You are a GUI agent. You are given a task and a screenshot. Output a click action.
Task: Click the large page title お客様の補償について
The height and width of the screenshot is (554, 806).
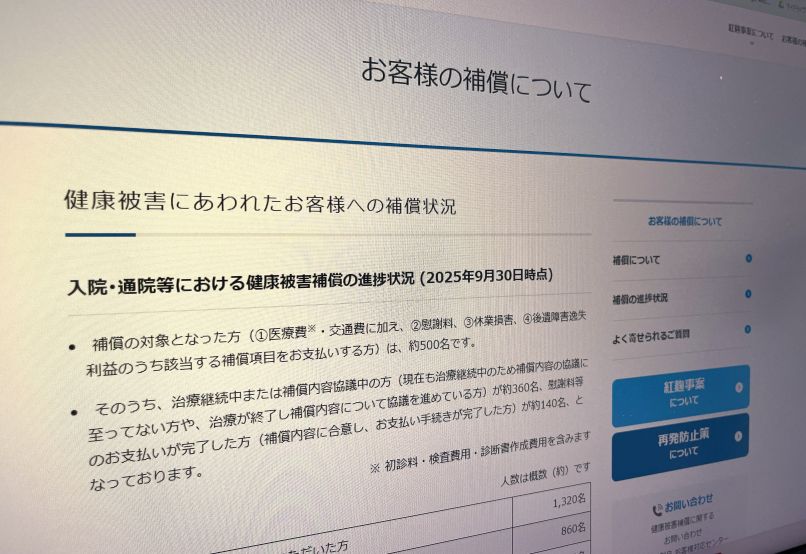pos(475,81)
